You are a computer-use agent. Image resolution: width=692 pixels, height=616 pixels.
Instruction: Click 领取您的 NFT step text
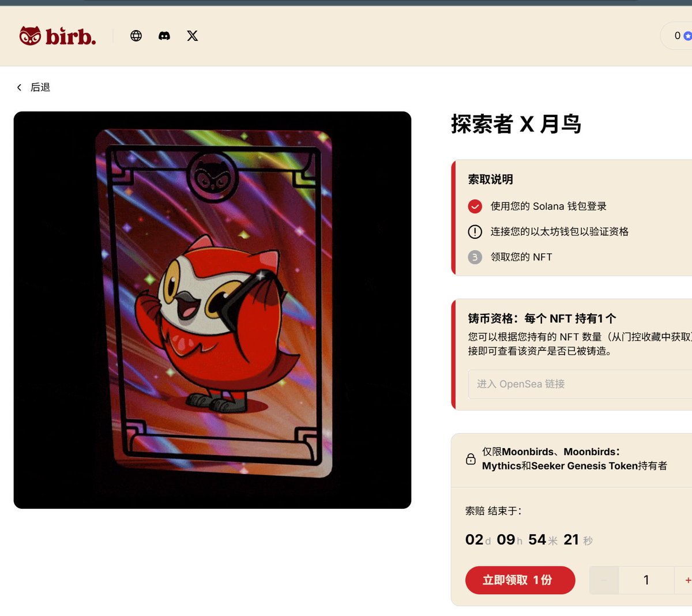(521, 257)
